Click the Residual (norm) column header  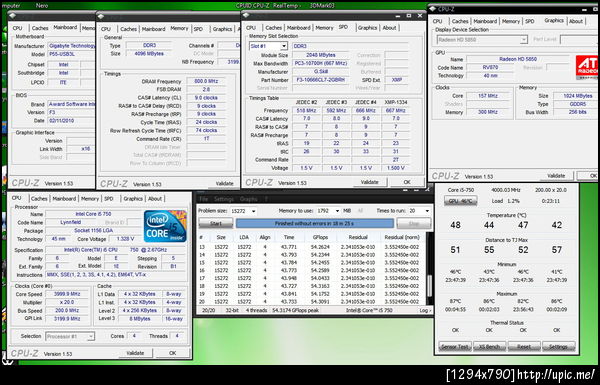(x=401, y=237)
